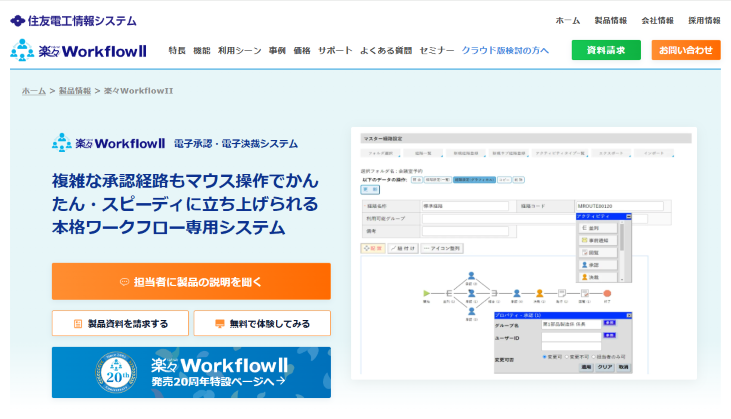Open the 価格 menu item
This screenshot has height=419, width=731.
click(x=302, y=50)
